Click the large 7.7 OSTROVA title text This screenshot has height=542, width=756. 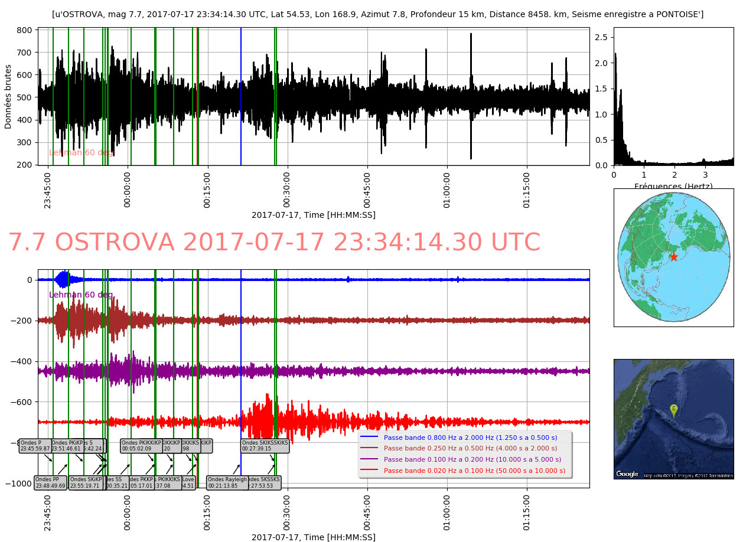tap(273, 243)
